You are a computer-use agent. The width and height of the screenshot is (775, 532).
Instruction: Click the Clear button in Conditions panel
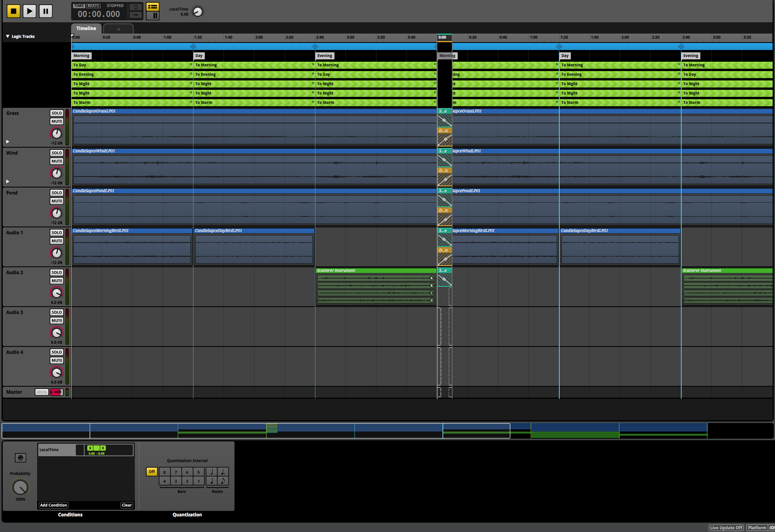pyautogui.click(x=127, y=505)
